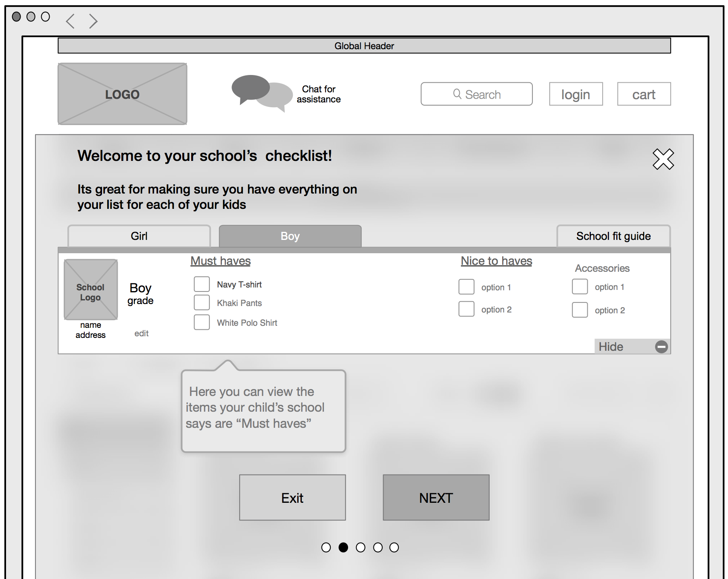Click the cart

point(643,94)
